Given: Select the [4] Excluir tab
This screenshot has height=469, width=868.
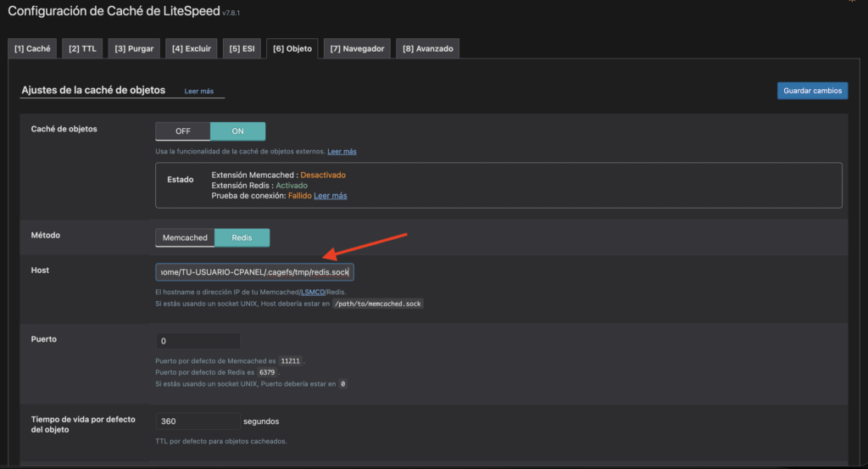Looking at the screenshot, I should click(x=192, y=49).
